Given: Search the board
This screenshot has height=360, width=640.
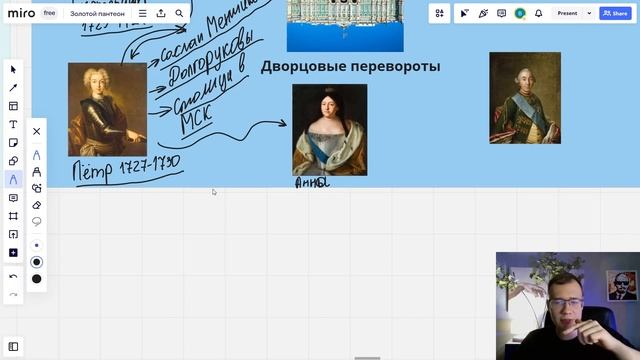Looking at the screenshot, I should (x=179, y=13).
